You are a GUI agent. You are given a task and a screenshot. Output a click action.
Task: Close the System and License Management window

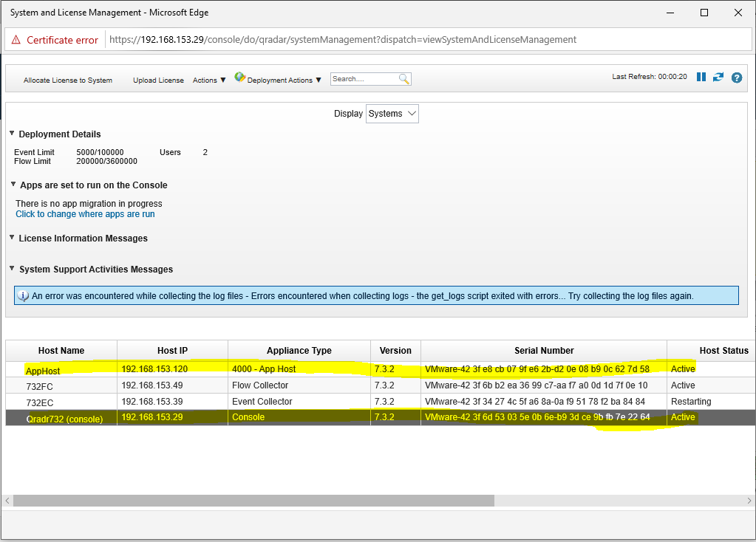(738, 13)
